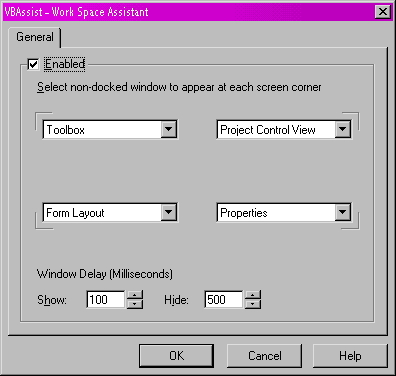Close the VBAssist dialog window

pos(383,12)
